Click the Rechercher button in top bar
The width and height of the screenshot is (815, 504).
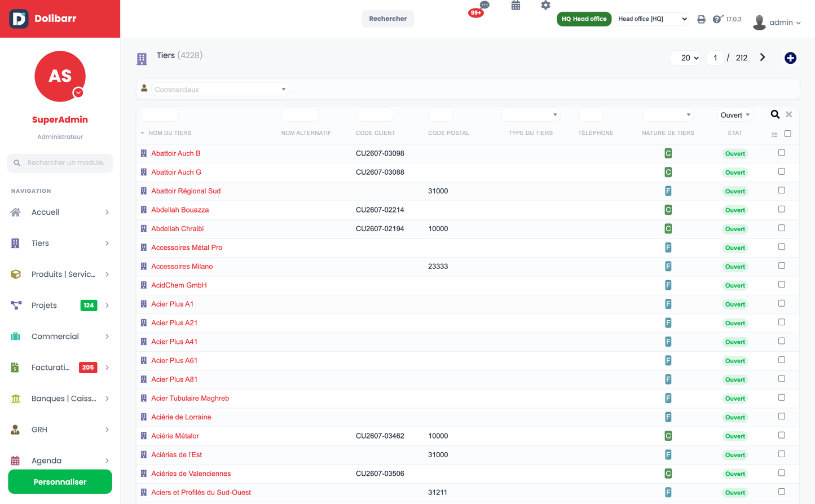pos(388,19)
